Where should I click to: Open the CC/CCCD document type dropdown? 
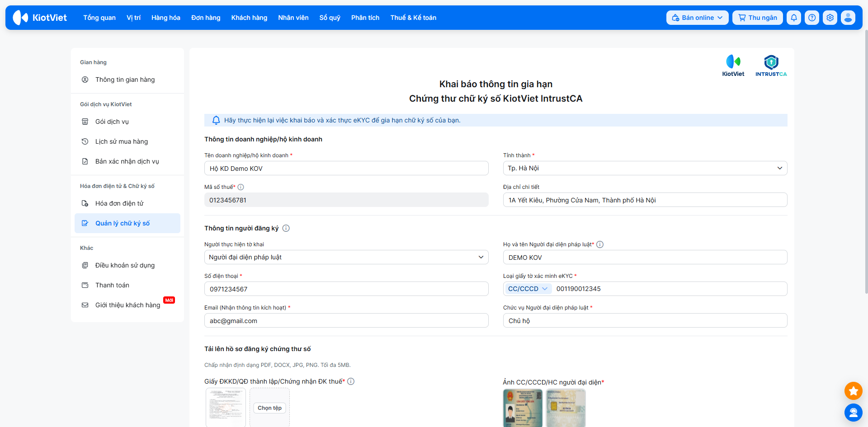[528, 289]
